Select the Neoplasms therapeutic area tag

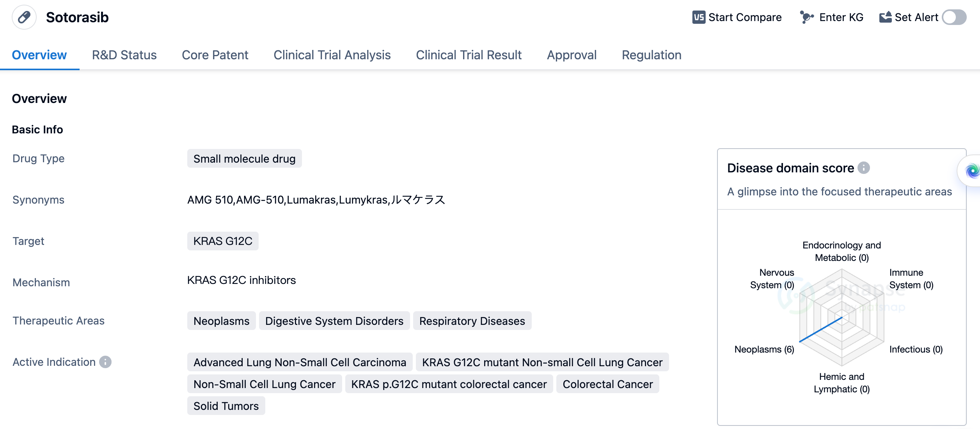tap(221, 321)
